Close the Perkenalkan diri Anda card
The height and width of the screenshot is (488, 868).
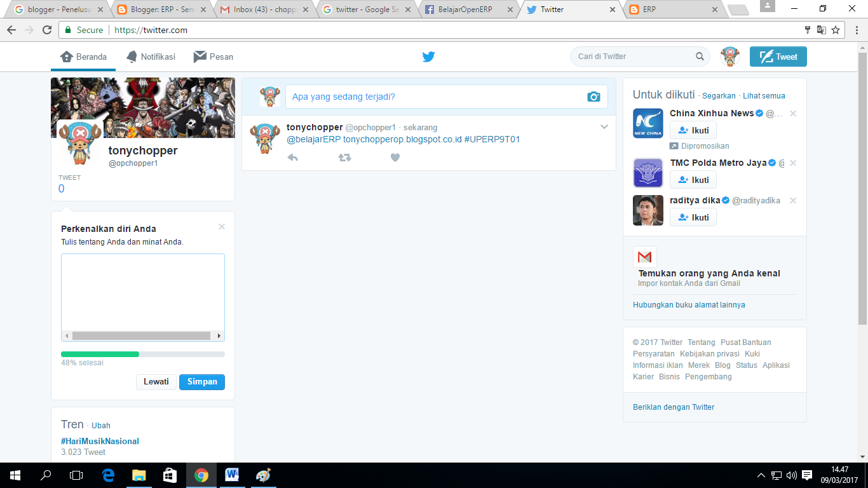pos(222,227)
